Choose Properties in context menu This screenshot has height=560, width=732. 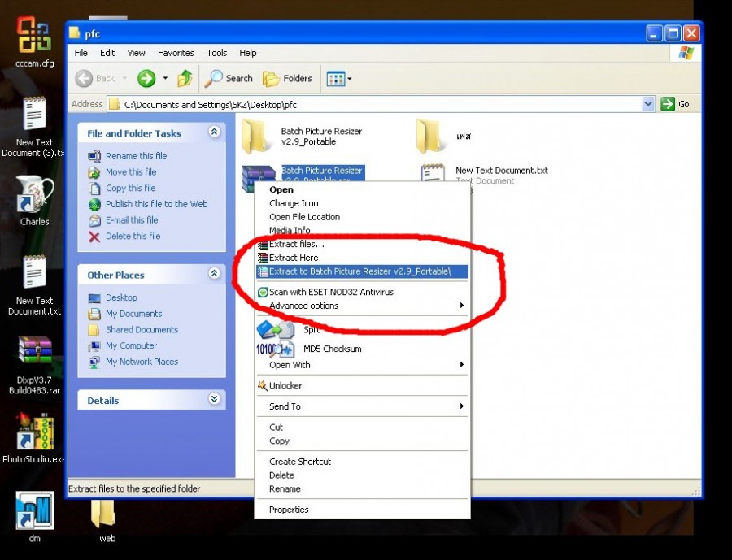point(362,510)
